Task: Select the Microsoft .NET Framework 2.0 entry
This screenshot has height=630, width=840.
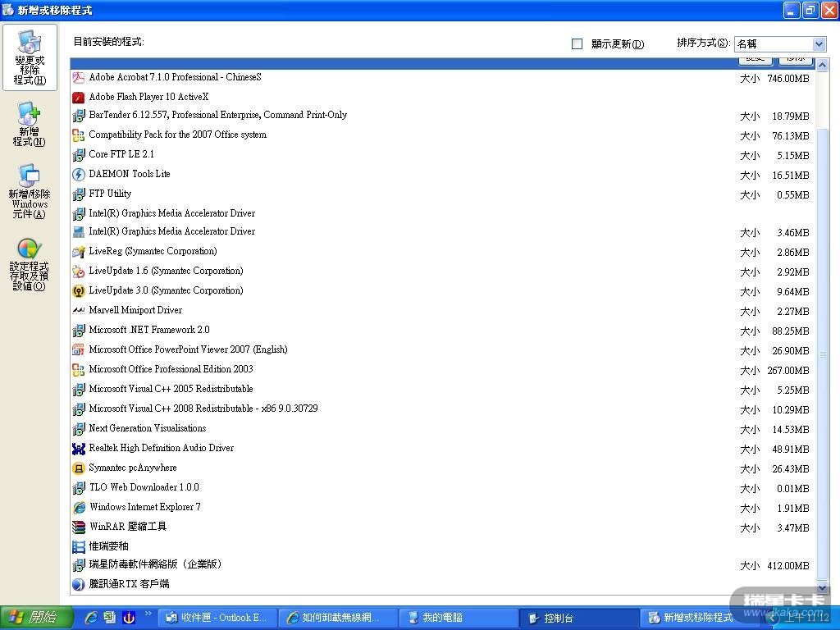Action: (442, 331)
